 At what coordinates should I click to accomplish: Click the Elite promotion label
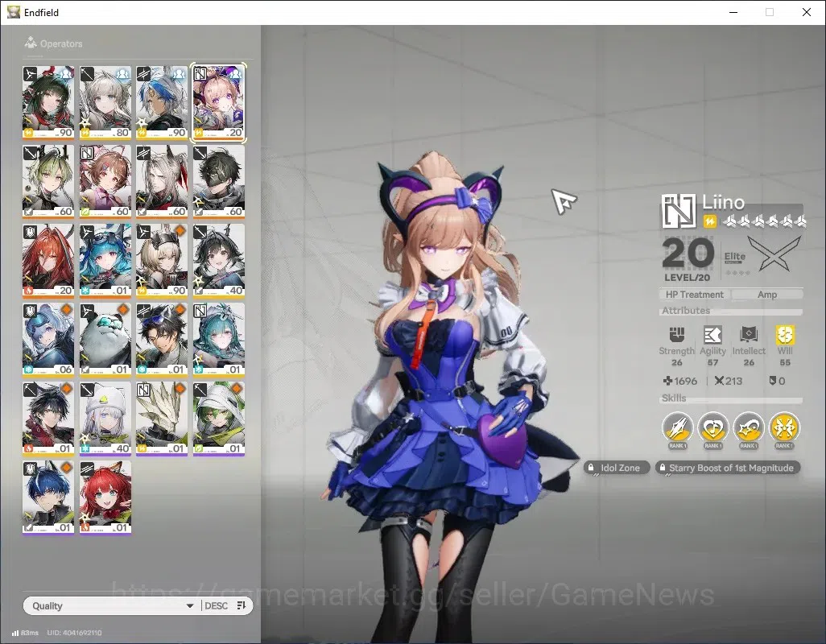click(x=734, y=257)
